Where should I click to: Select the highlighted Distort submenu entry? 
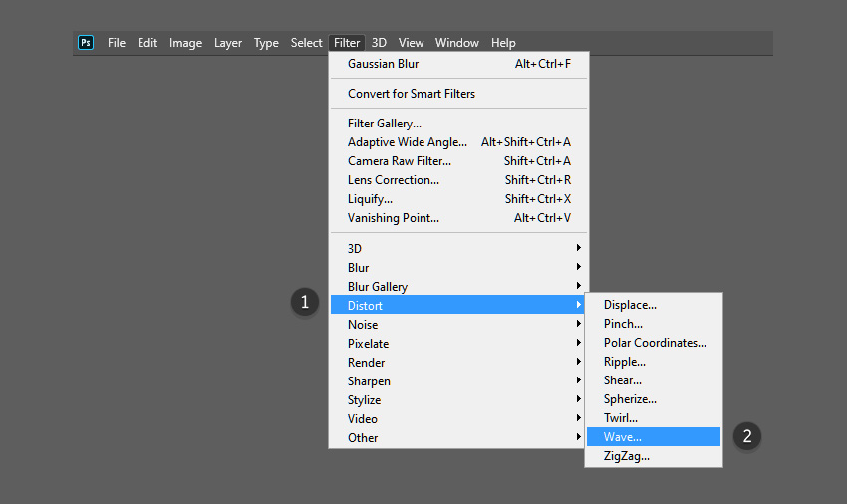click(457, 305)
